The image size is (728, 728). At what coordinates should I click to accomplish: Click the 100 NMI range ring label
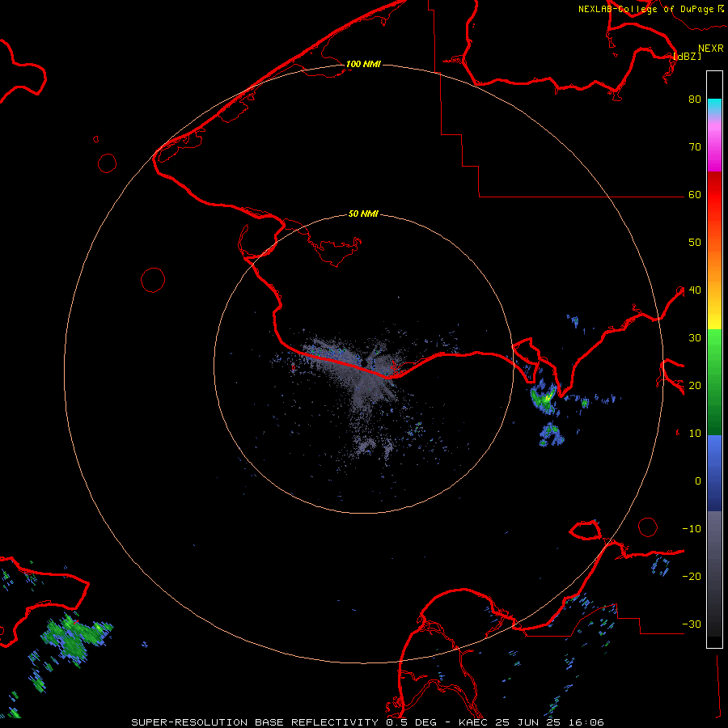(363, 64)
